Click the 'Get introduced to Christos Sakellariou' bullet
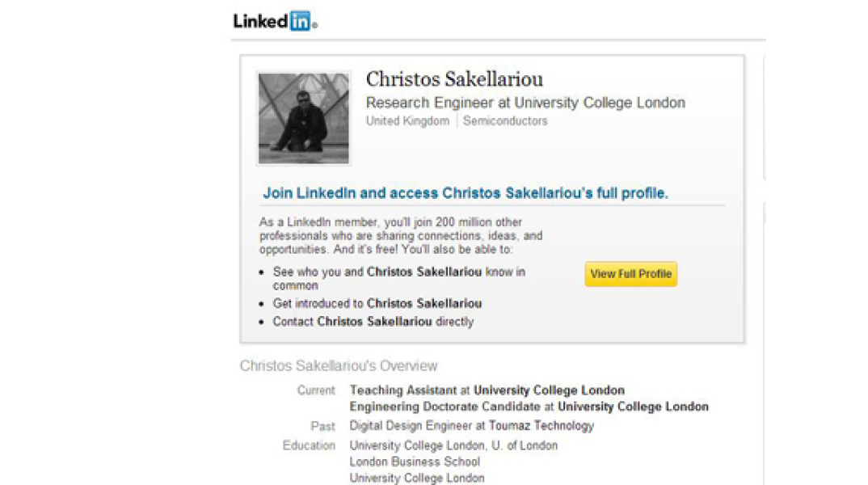This screenshot has height=485, width=868. (x=377, y=304)
